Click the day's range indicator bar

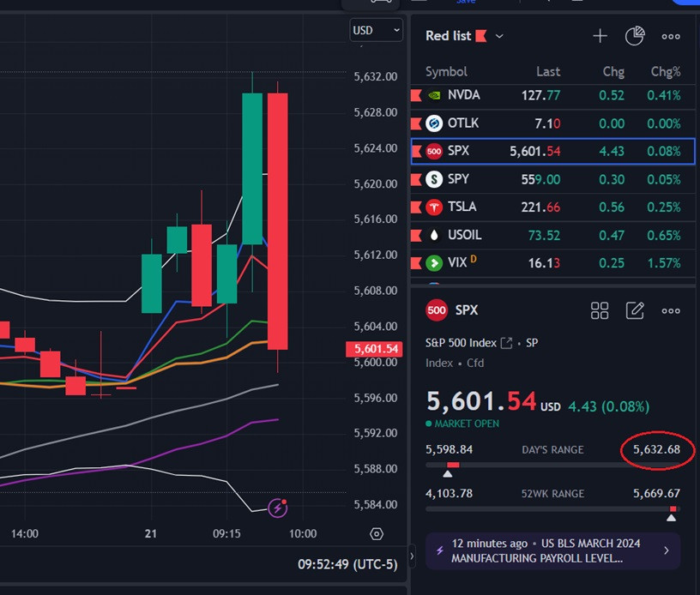pos(552,466)
